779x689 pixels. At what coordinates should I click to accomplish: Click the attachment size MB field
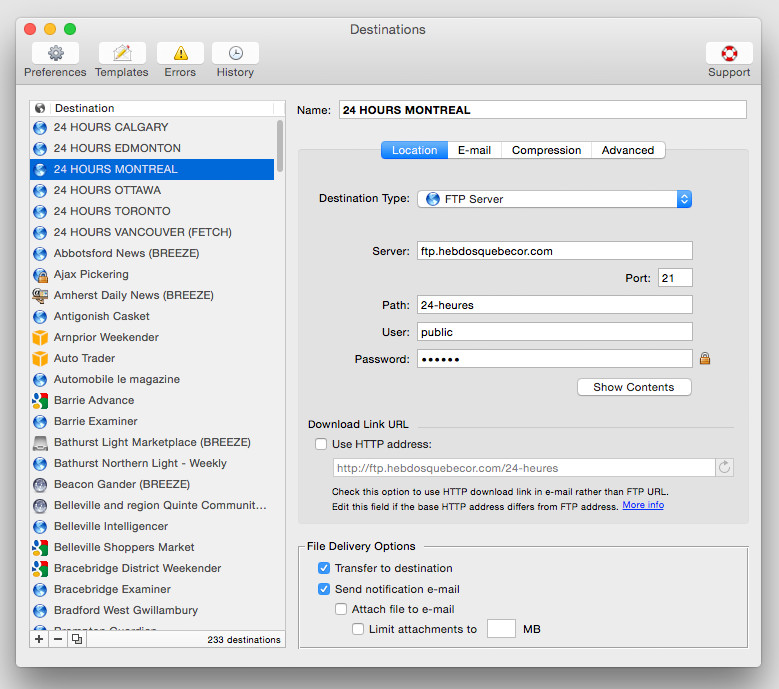point(501,628)
